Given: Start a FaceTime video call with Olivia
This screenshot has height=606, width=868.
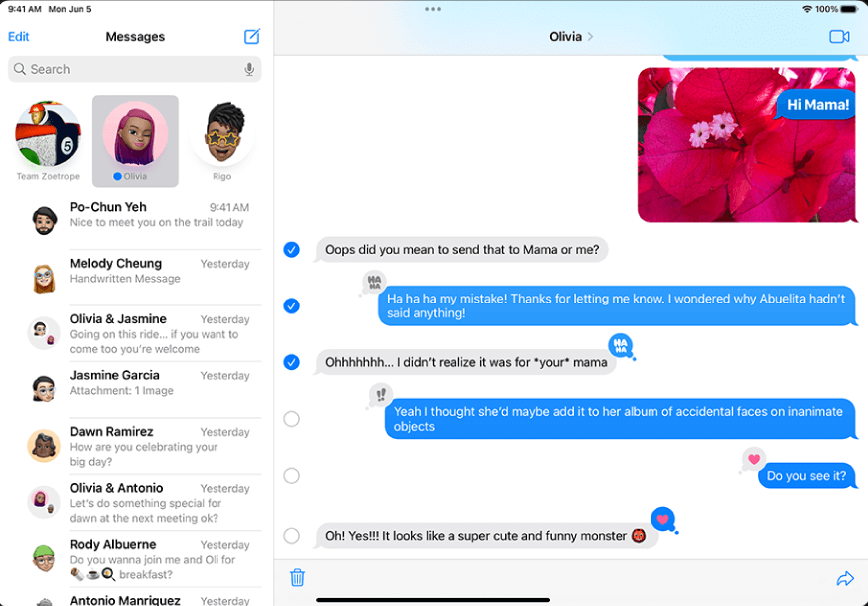Looking at the screenshot, I should 838,37.
